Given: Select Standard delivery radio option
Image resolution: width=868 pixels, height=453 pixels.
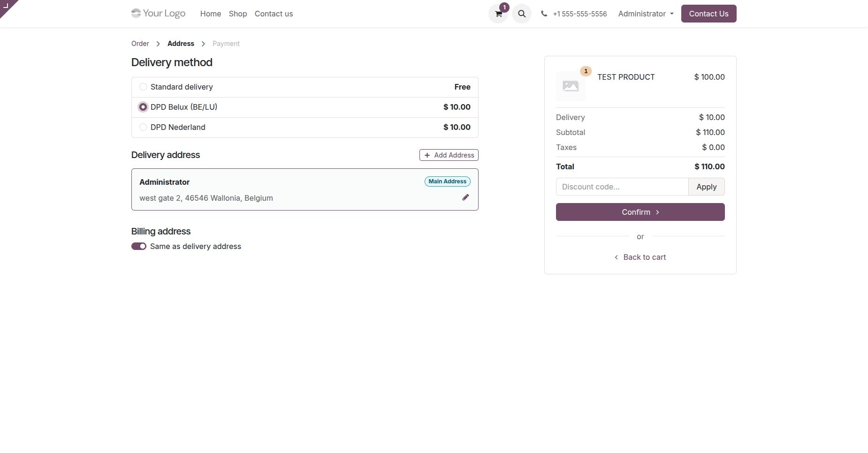Looking at the screenshot, I should (143, 87).
